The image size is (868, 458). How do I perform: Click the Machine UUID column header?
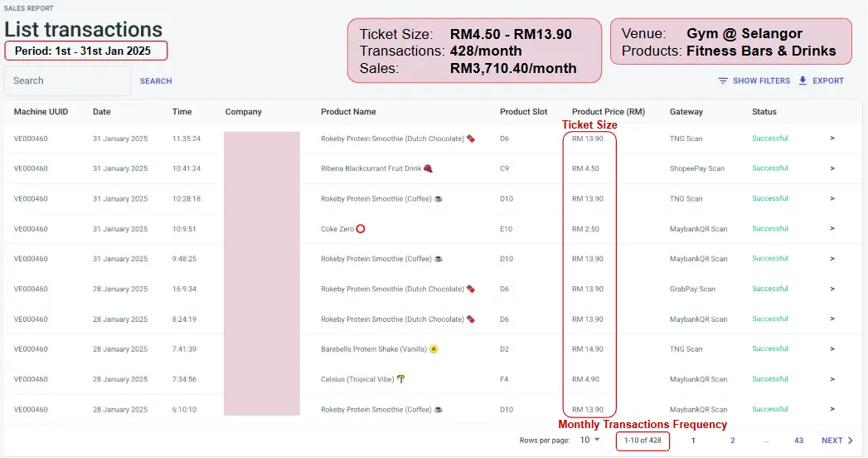pyautogui.click(x=41, y=112)
